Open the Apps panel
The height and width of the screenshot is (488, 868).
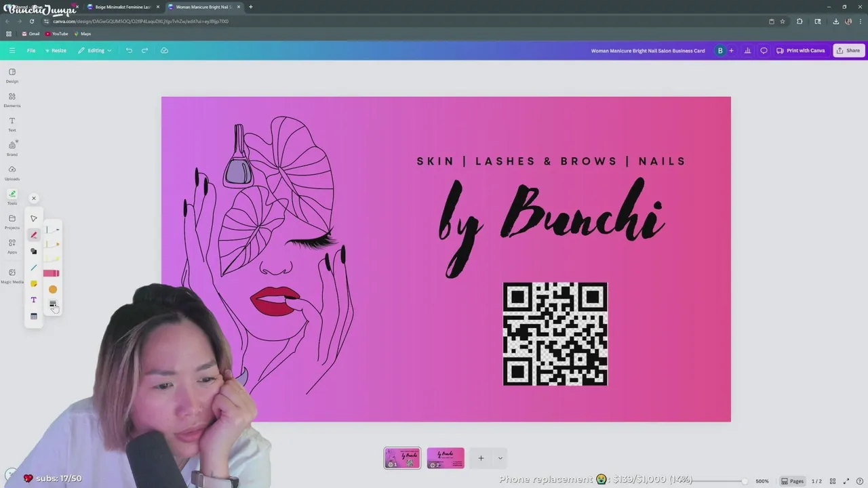(x=12, y=246)
